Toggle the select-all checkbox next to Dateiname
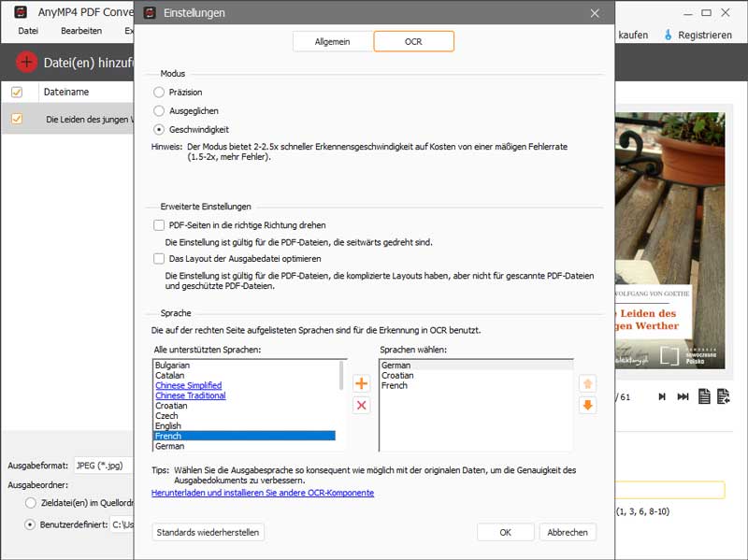This screenshot has width=748, height=560. click(x=17, y=92)
